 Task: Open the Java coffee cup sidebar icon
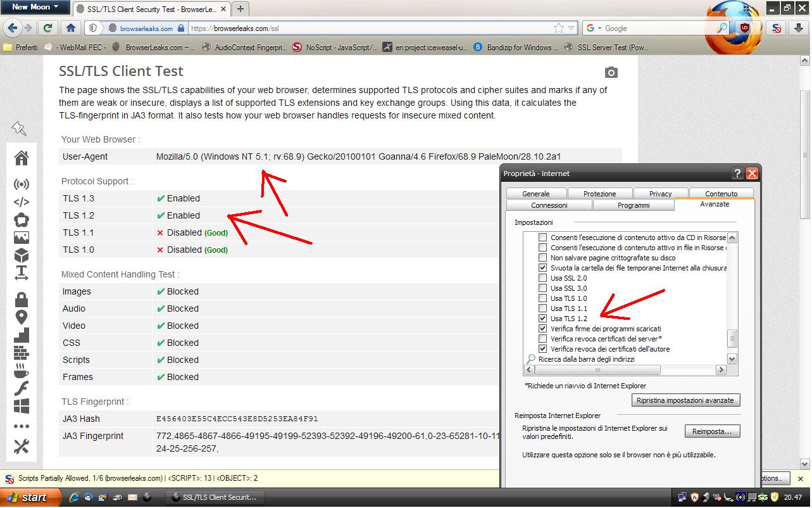22,370
